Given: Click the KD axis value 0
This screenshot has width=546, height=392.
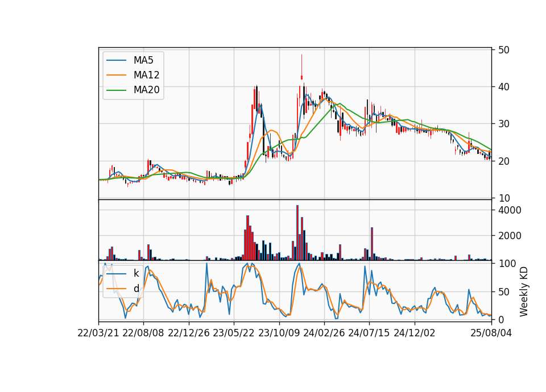Looking at the screenshot, I should [500, 319].
